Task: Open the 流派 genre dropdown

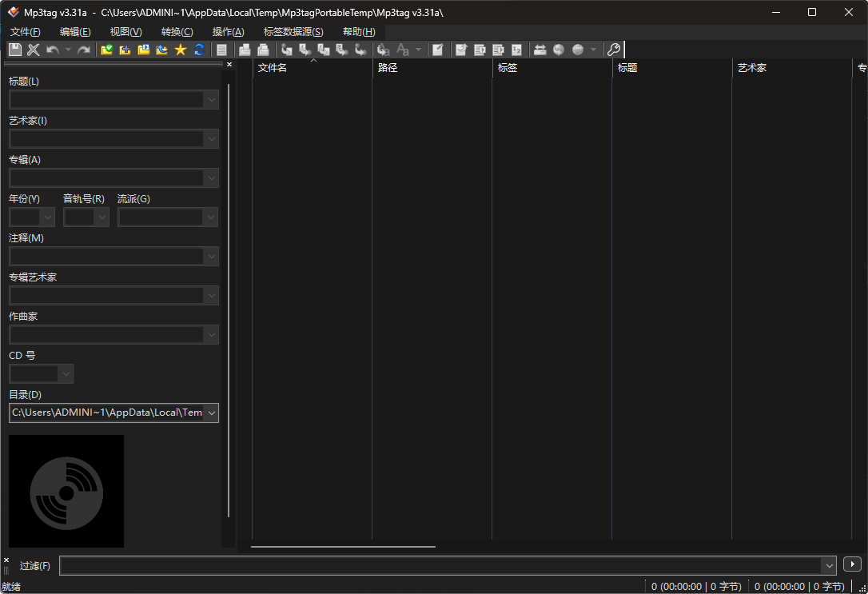Action: (x=211, y=217)
